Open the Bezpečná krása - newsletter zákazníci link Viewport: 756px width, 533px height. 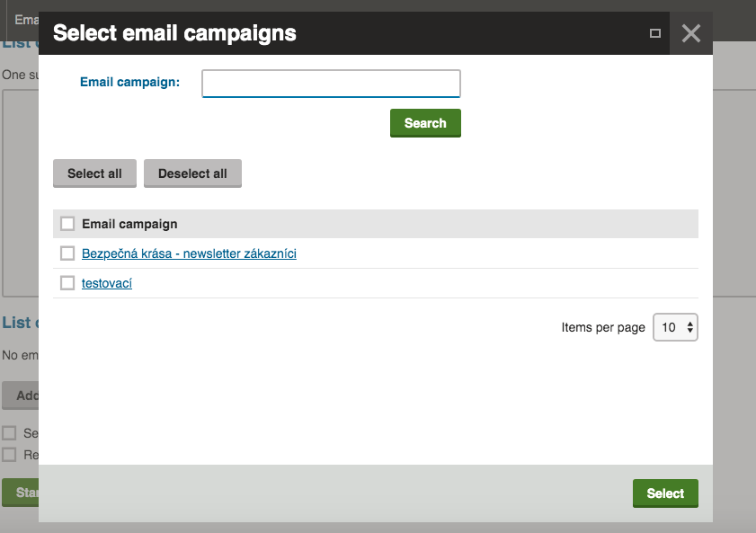tap(189, 253)
